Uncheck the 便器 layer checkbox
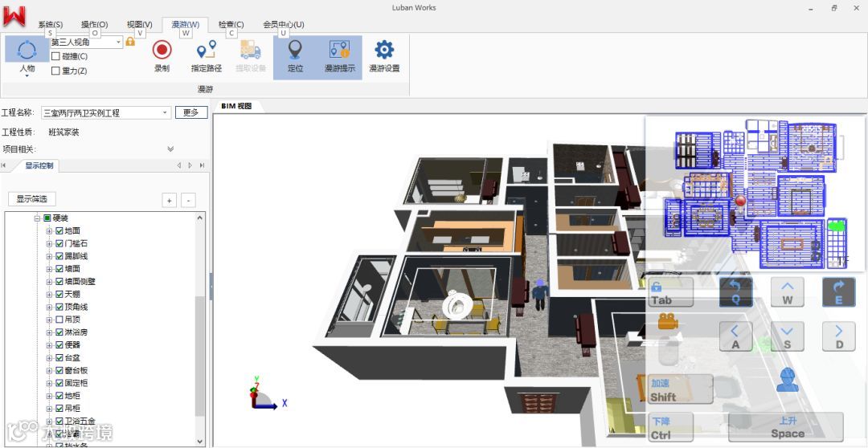Viewport: 868px width, 448px height. pyautogui.click(x=59, y=345)
